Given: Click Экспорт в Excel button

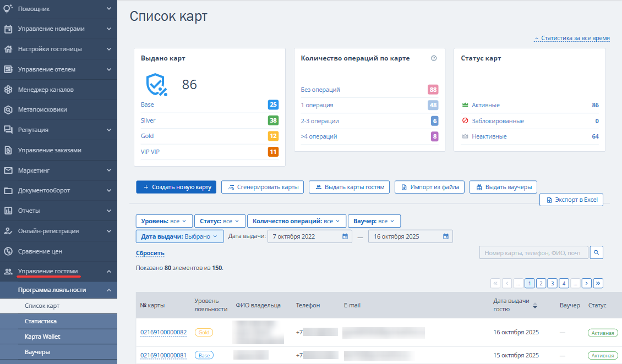Looking at the screenshot, I should tap(571, 200).
